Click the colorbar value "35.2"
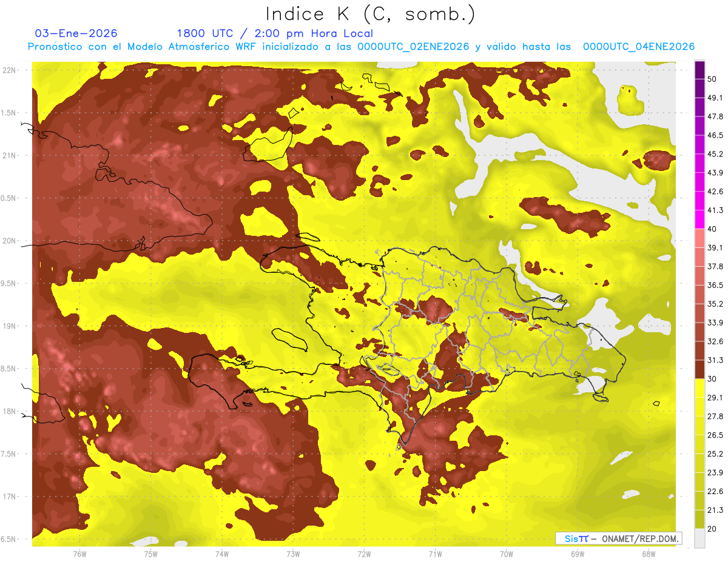 tap(715, 304)
